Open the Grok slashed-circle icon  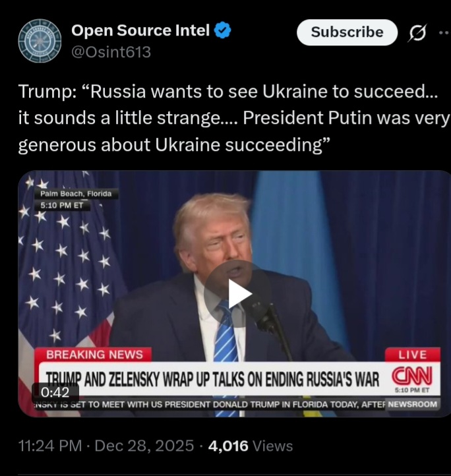[x=417, y=32]
